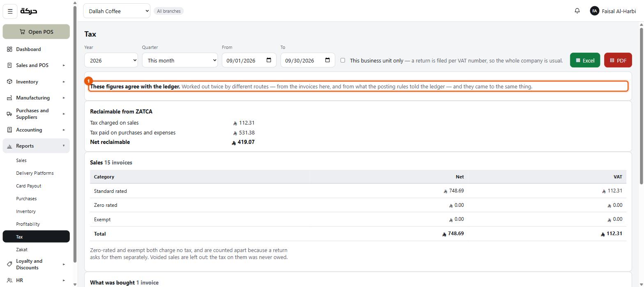Click the Standard rated row label

point(110,191)
